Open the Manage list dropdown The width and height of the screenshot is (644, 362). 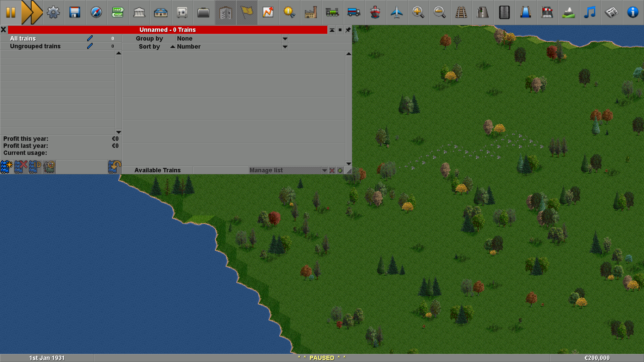pos(288,170)
